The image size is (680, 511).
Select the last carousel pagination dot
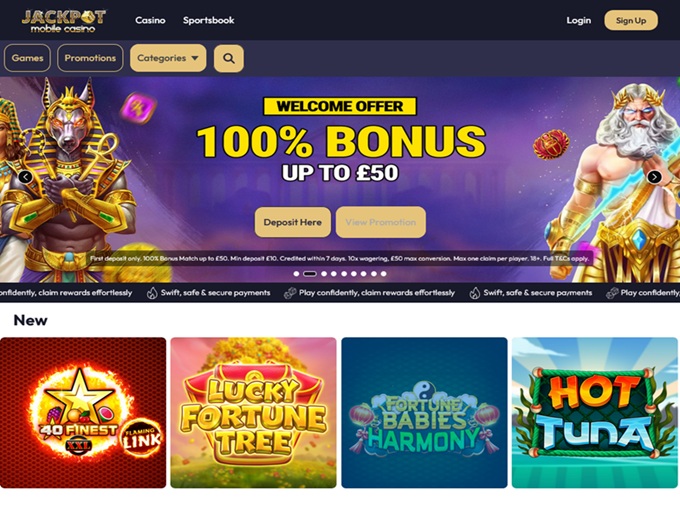383,274
